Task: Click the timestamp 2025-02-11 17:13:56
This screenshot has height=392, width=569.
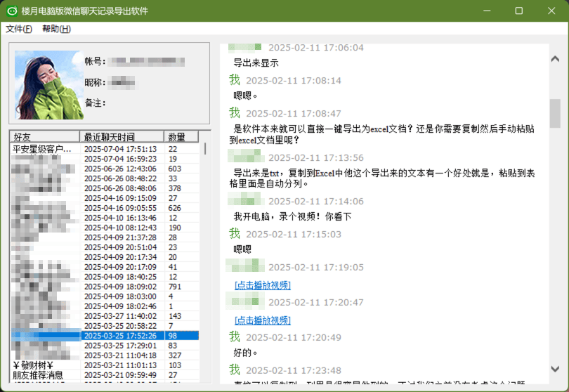Action: (x=316, y=158)
